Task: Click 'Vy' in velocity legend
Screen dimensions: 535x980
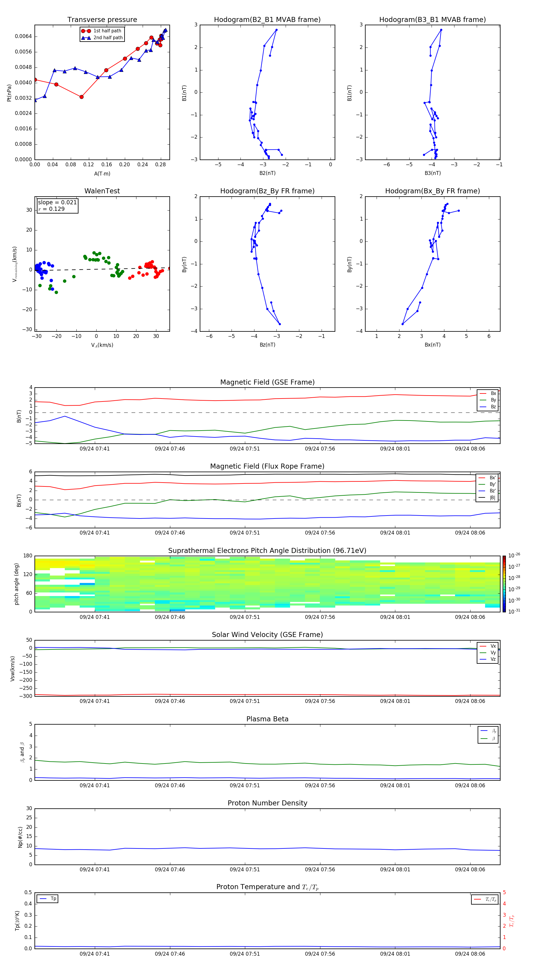Action: pyautogui.click(x=488, y=652)
